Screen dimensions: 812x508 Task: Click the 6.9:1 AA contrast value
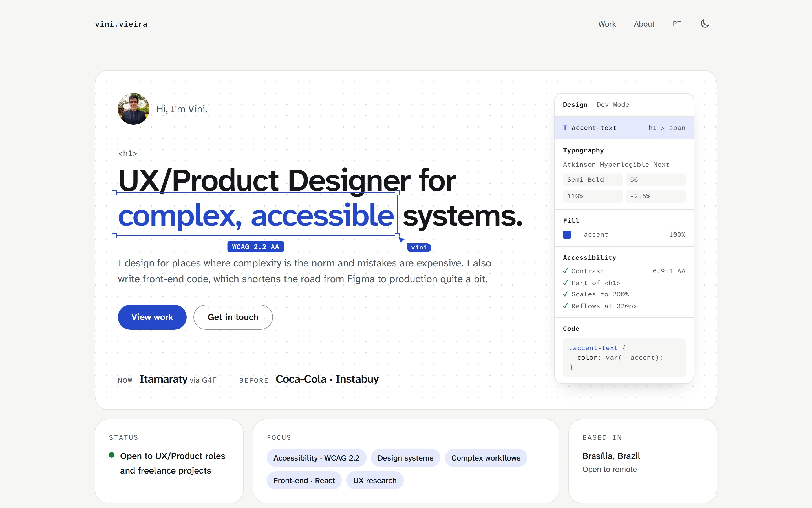669,271
